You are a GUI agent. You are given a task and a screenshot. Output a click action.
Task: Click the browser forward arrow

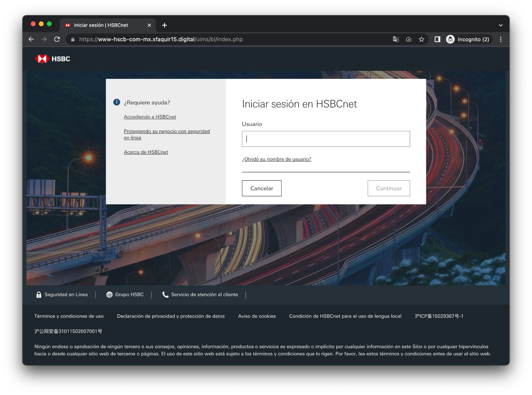pyautogui.click(x=44, y=39)
